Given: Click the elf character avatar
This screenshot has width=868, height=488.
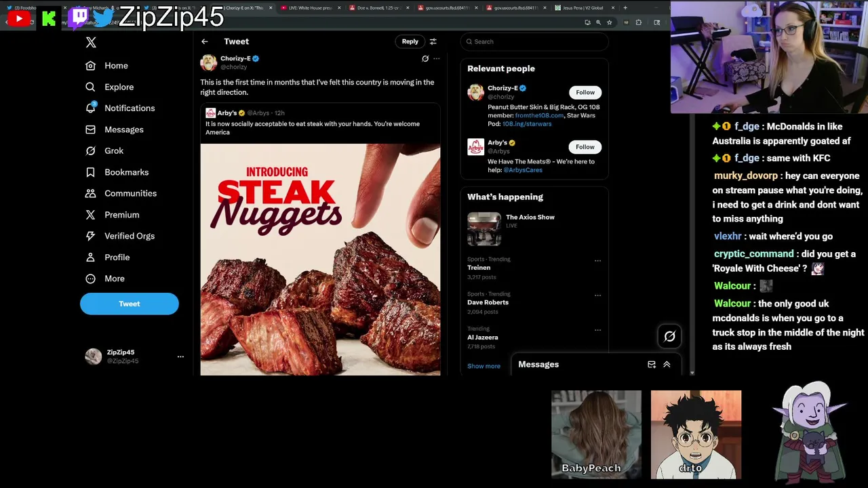Looking at the screenshot, I should [810, 431].
